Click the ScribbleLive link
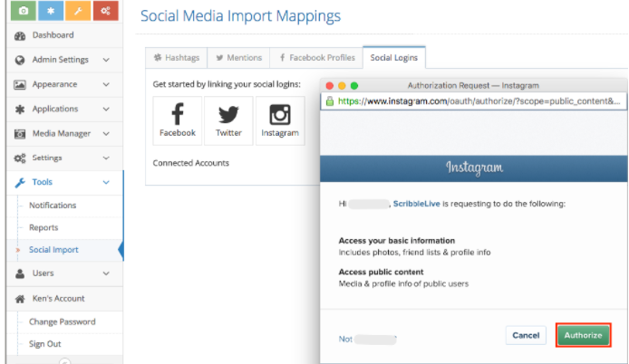 click(416, 204)
